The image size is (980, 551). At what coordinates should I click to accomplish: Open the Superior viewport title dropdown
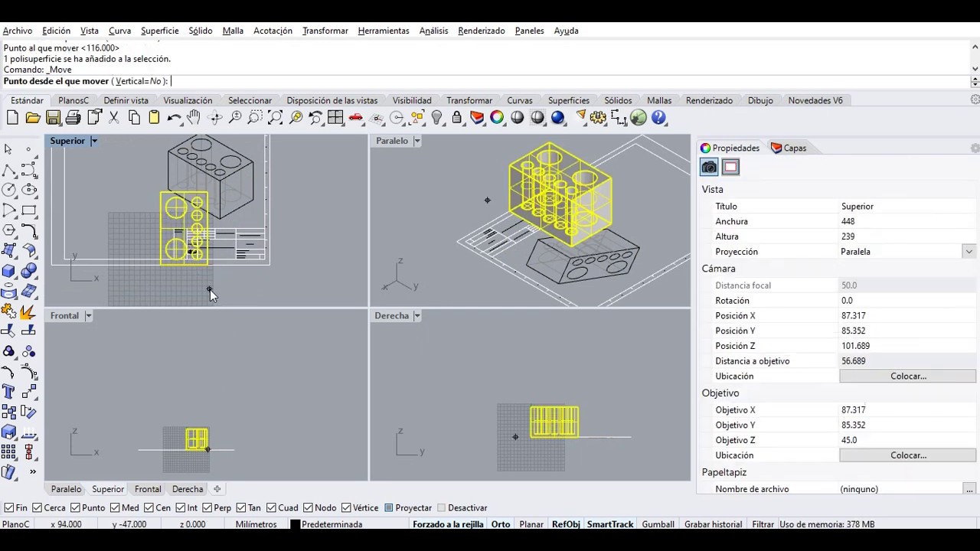click(x=94, y=141)
